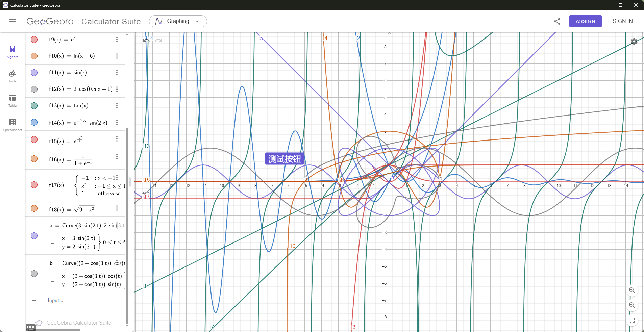This screenshot has height=332, width=644.
Task: Toggle visibility of f14(x) damped sine
Action: [34, 122]
